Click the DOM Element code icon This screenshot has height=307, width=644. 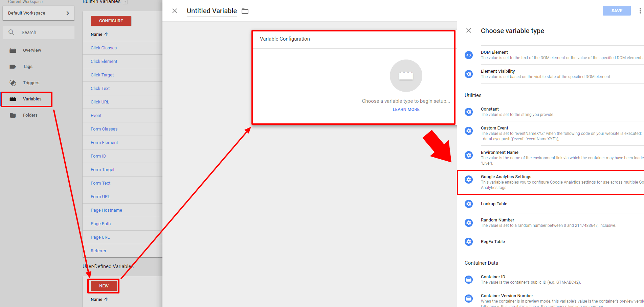[x=469, y=55]
